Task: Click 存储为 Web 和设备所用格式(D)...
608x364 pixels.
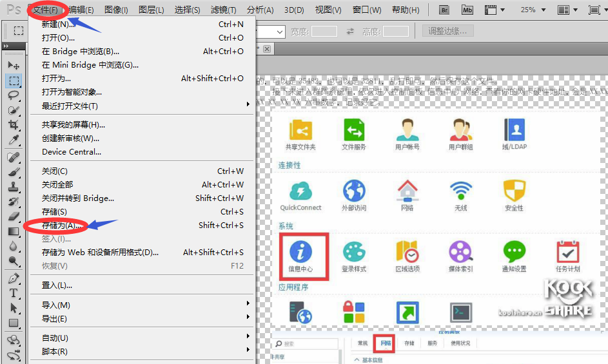Action: pos(100,253)
